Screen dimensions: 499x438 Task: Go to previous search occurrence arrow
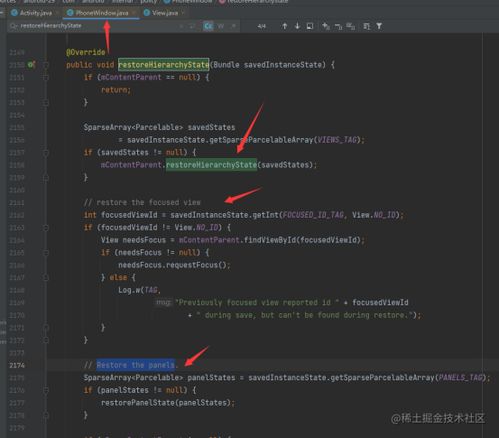pos(284,26)
